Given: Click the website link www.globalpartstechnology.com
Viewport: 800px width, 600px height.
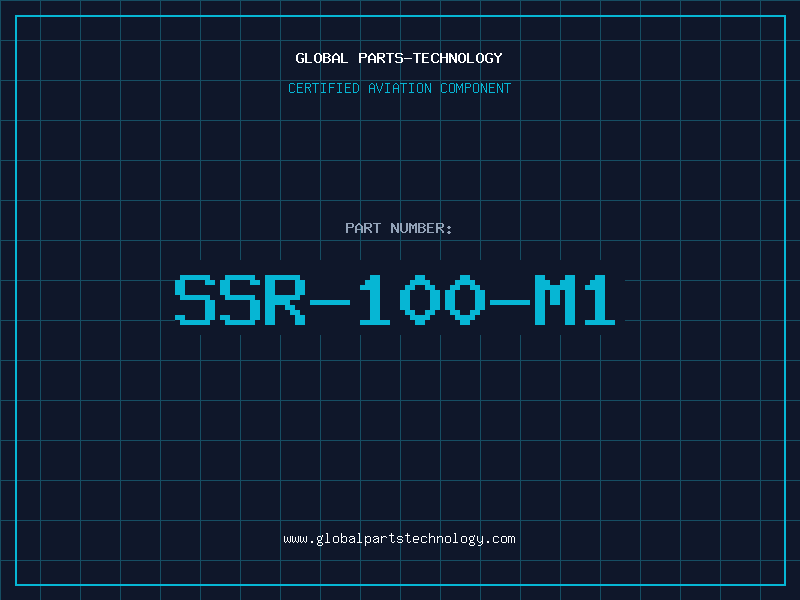Looking at the screenshot, I should coord(399,538).
